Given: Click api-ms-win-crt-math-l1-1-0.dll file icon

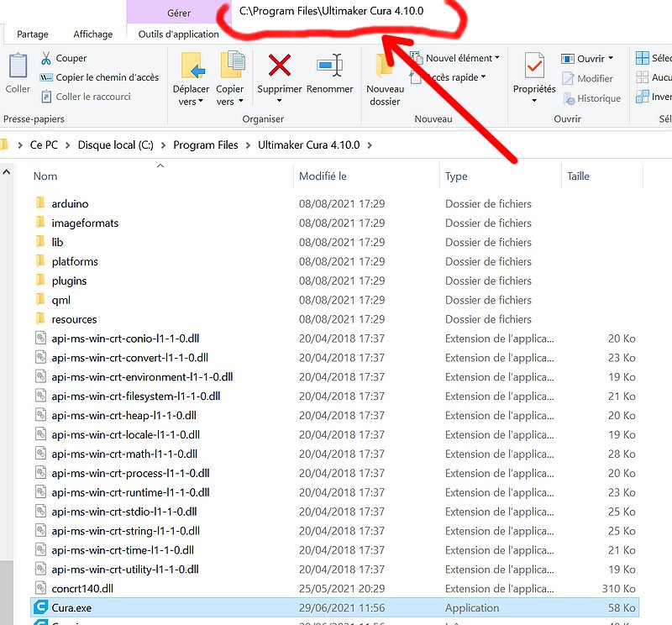Looking at the screenshot, I should [x=40, y=453].
